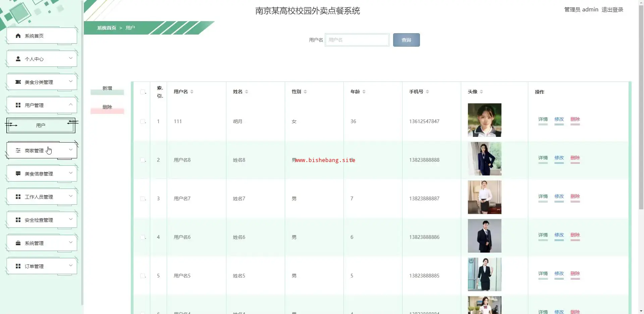Click the 美食分类管理 sidebar icon

point(18,82)
